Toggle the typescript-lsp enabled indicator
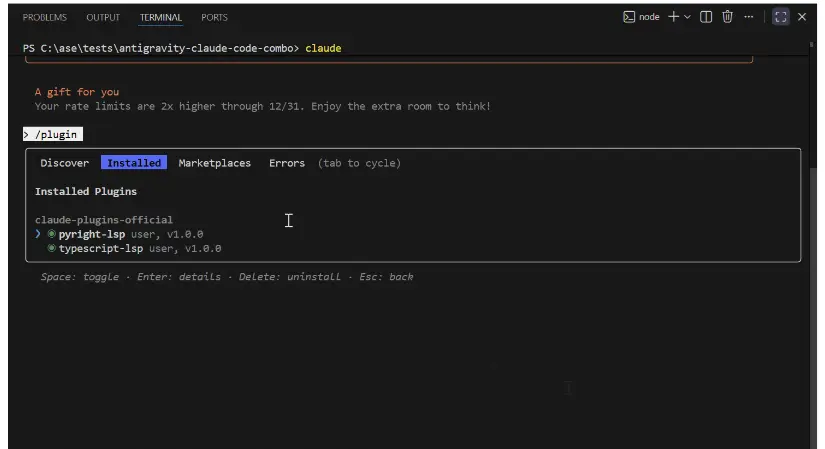Viewport: 825px width, 449px height. (51, 248)
